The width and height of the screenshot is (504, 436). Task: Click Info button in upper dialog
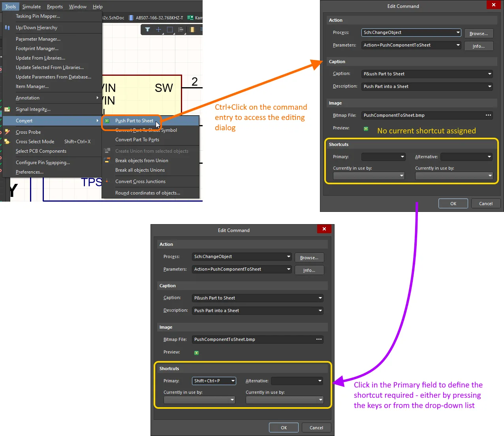pos(479,46)
